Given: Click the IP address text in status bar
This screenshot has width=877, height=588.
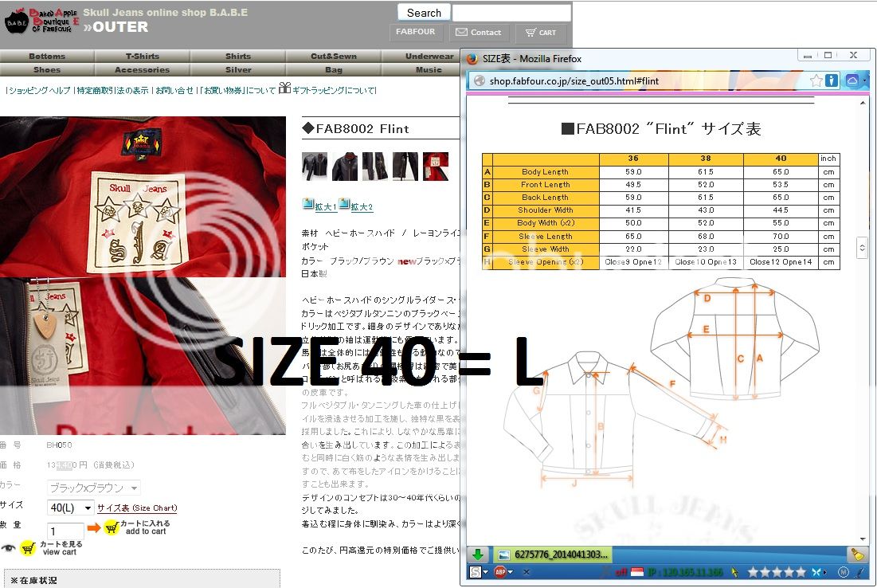Looking at the screenshot, I should (686, 572).
